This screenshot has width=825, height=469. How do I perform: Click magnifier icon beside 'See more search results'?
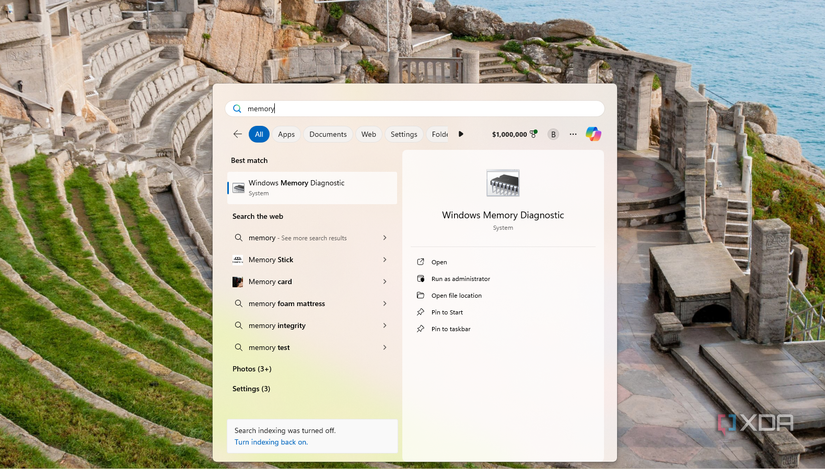point(238,238)
